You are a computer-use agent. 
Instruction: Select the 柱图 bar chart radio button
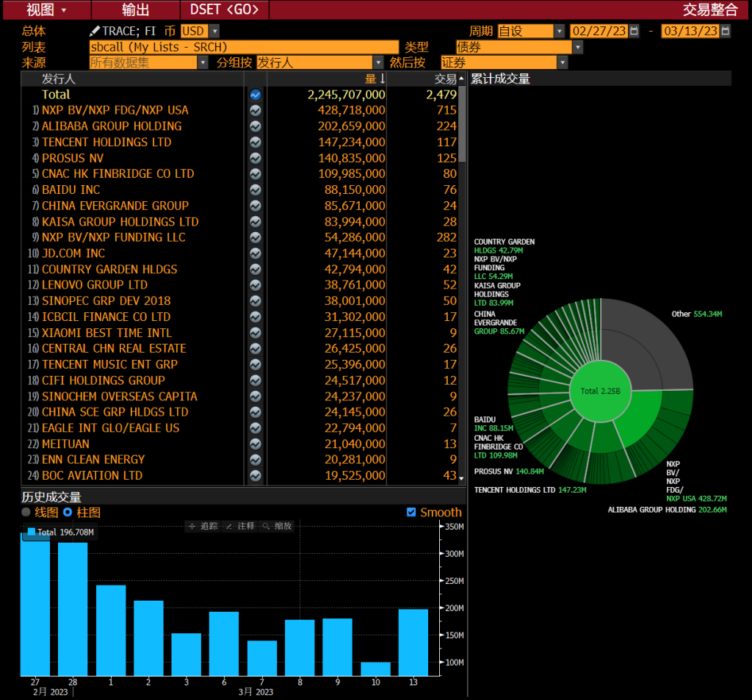(68, 512)
